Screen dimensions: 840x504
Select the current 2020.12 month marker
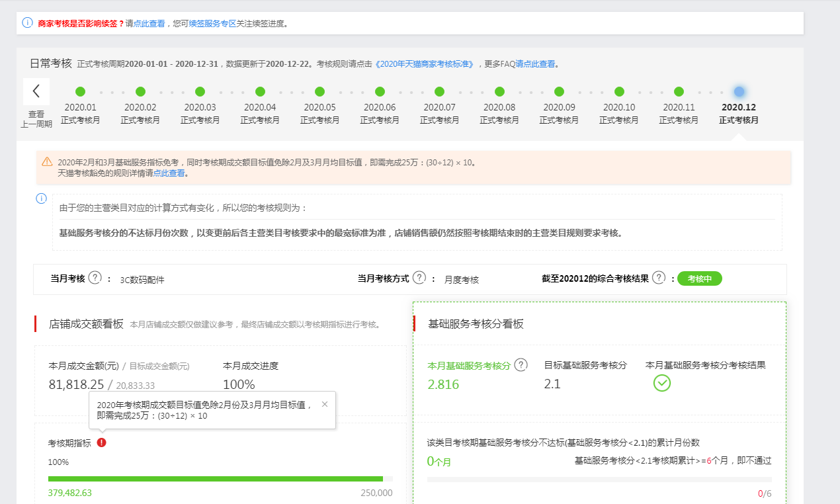pyautogui.click(x=739, y=92)
